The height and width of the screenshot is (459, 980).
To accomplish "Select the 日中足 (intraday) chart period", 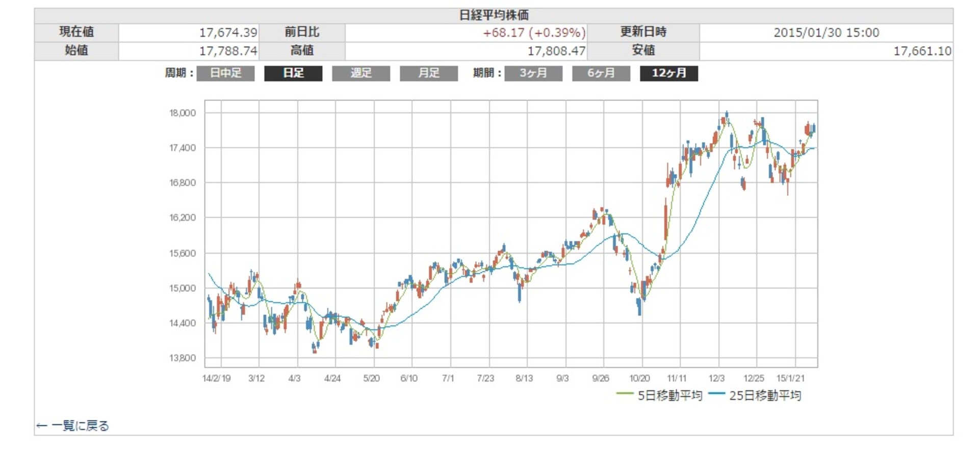I will [x=226, y=73].
